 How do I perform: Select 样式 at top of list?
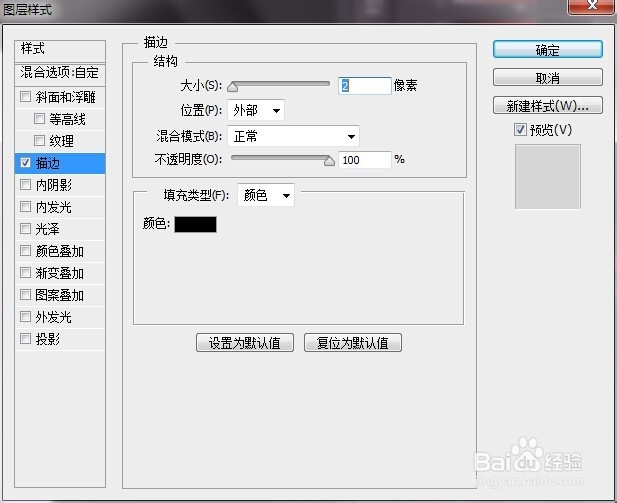(32, 48)
